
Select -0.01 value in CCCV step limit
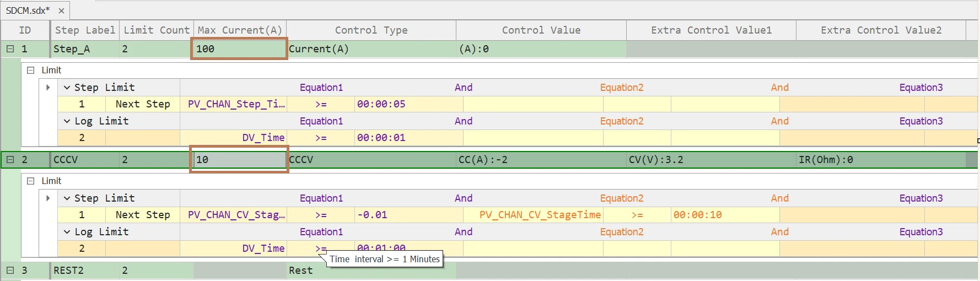coord(408,215)
